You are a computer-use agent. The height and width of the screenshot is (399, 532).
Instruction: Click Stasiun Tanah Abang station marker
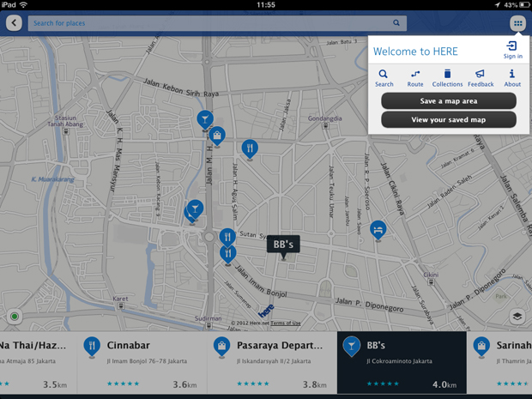coord(66,131)
